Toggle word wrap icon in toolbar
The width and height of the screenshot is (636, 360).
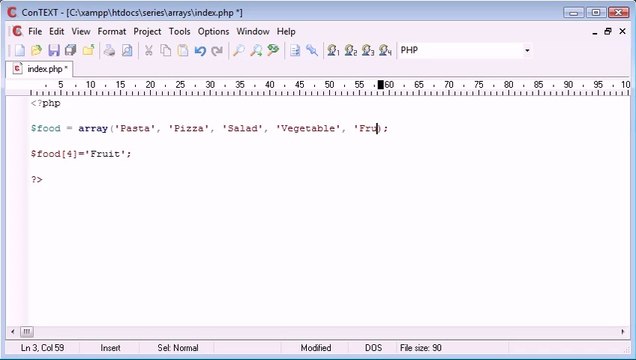point(295,50)
